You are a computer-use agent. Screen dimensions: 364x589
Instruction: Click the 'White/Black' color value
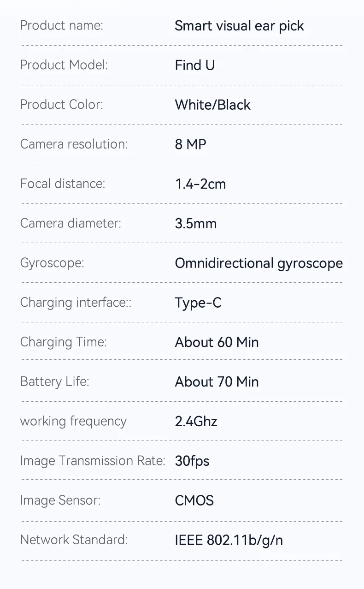(212, 105)
